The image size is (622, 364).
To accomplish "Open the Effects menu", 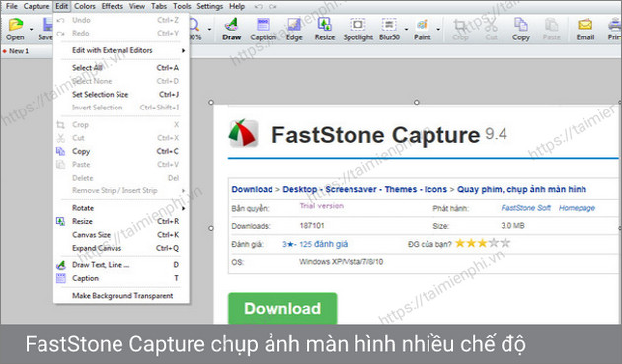I will point(113,6).
